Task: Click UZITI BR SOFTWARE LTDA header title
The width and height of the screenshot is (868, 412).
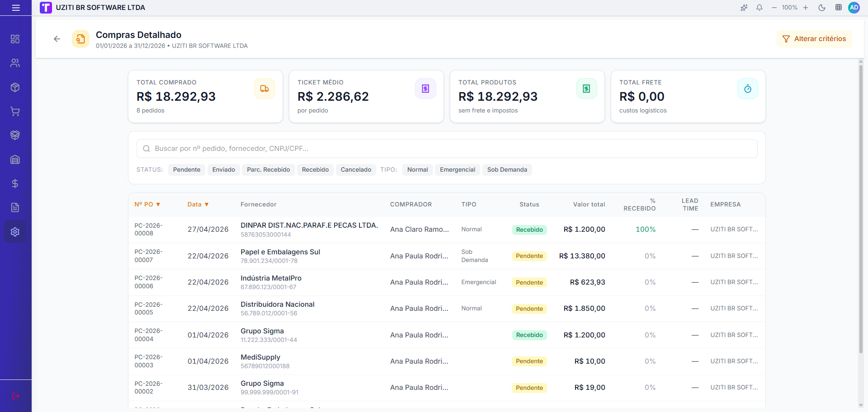Action: coord(100,8)
